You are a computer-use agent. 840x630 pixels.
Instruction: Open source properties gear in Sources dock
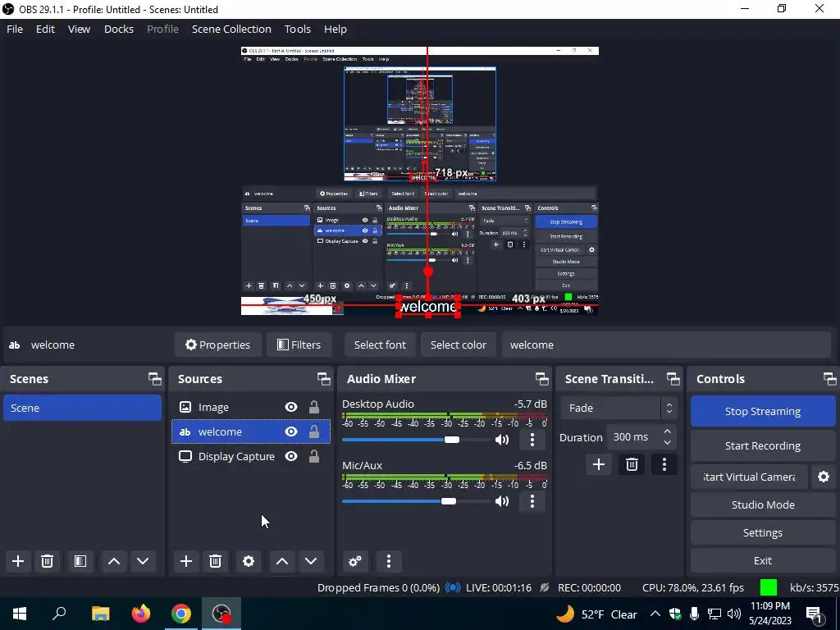tap(248, 561)
